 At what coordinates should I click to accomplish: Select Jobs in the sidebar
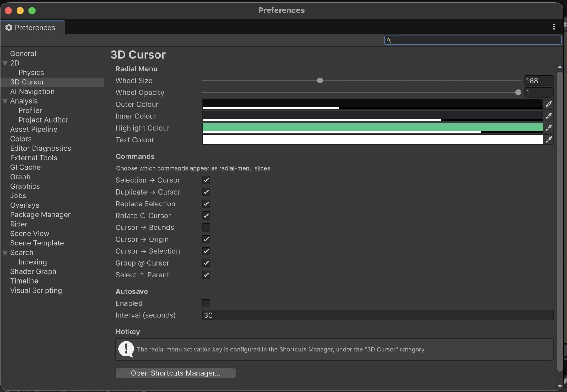pos(18,196)
